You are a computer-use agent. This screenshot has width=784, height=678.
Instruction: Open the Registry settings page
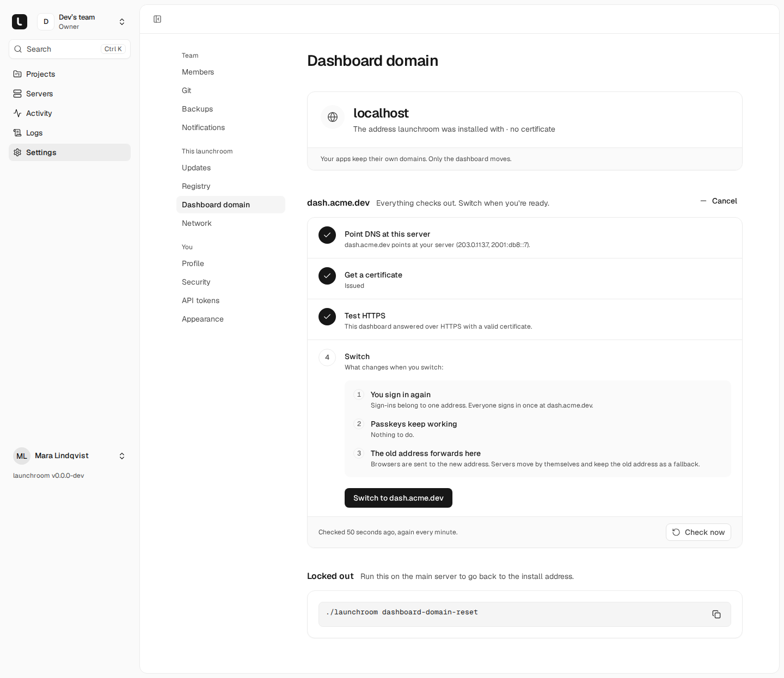pos(231,186)
